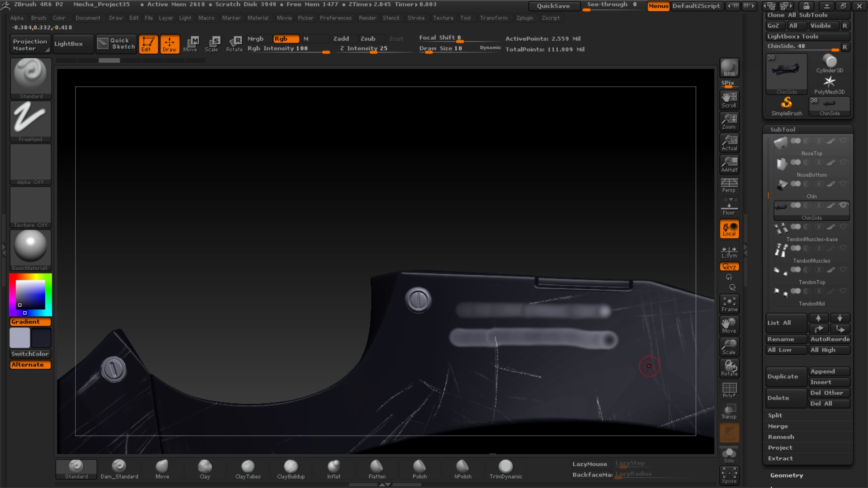Click the Scroll canvas icon
The image size is (868, 488).
[729, 100]
